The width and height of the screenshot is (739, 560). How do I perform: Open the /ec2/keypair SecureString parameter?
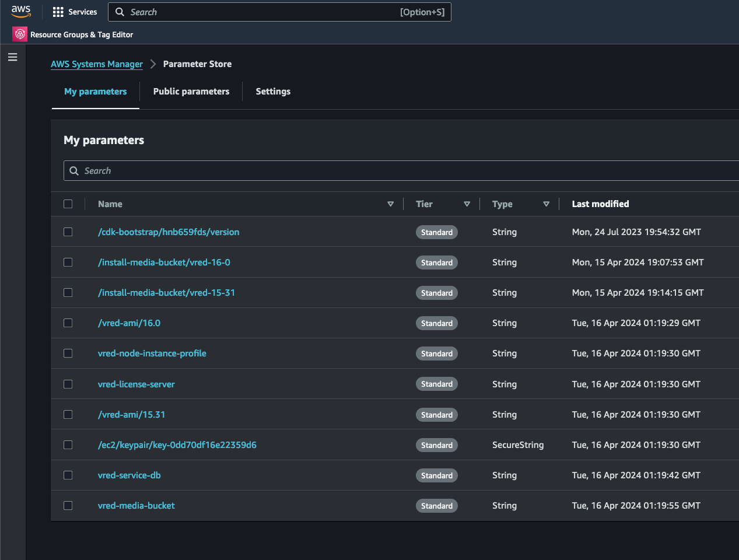pos(177,444)
